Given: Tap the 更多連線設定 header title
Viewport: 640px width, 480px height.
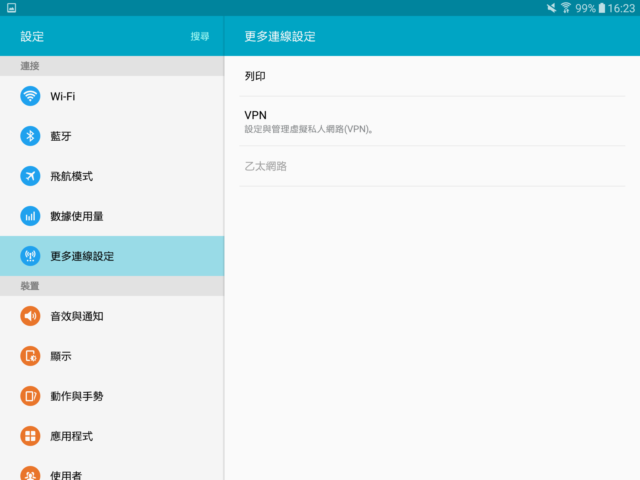Looking at the screenshot, I should [280, 36].
